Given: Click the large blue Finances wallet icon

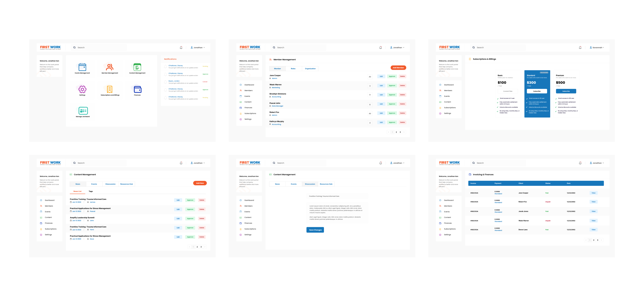Looking at the screenshot, I should tap(138, 89).
